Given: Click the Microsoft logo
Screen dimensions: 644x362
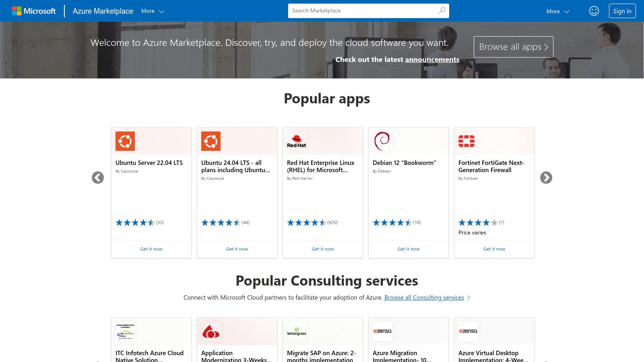Looking at the screenshot, I should coord(34,11).
